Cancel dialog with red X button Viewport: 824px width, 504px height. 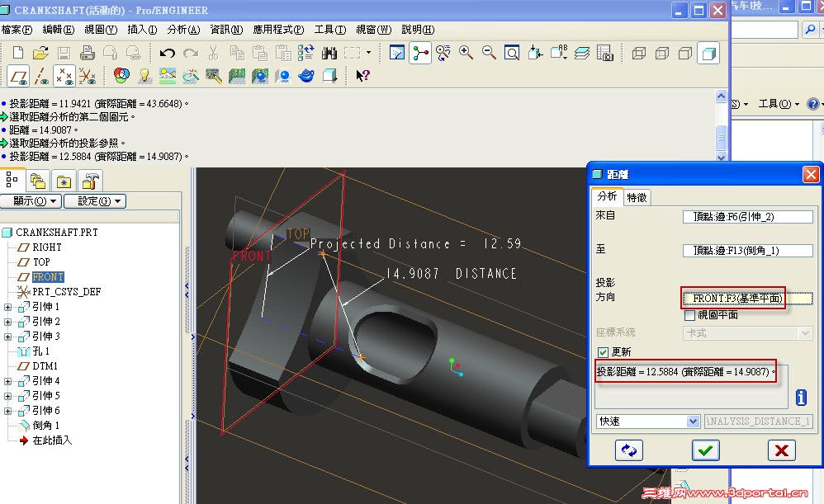(780, 450)
